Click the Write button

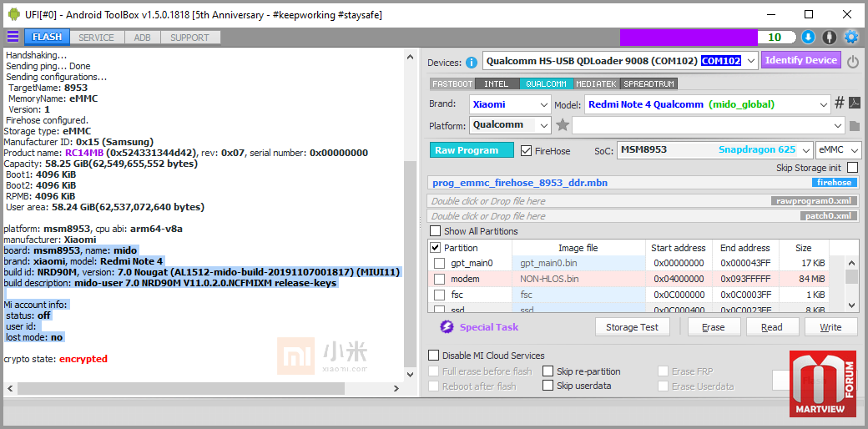point(830,327)
